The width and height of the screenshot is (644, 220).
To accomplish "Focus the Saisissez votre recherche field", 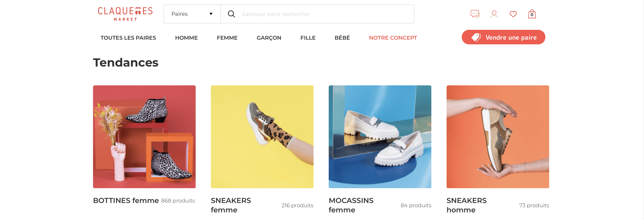I will pyautogui.click(x=317, y=14).
